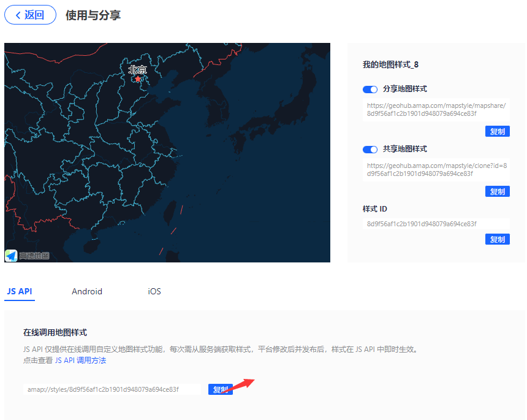527x420 pixels.
Task: Open the iOS tab
Action: pyautogui.click(x=154, y=291)
